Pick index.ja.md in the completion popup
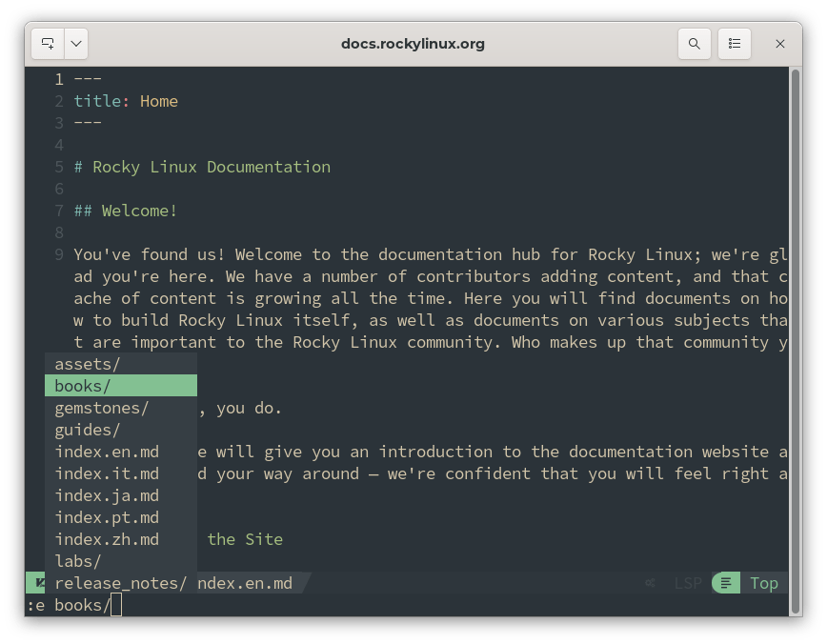 pyautogui.click(x=121, y=495)
